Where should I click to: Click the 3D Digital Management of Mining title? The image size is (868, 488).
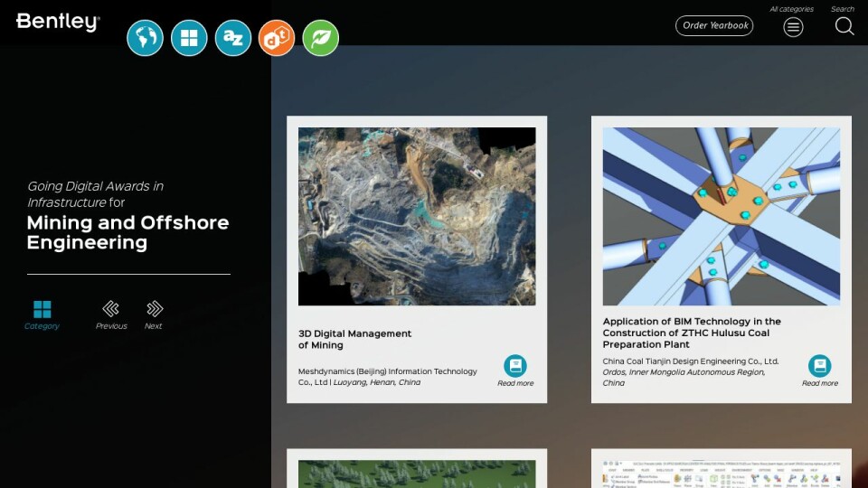[x=354, y=339]
